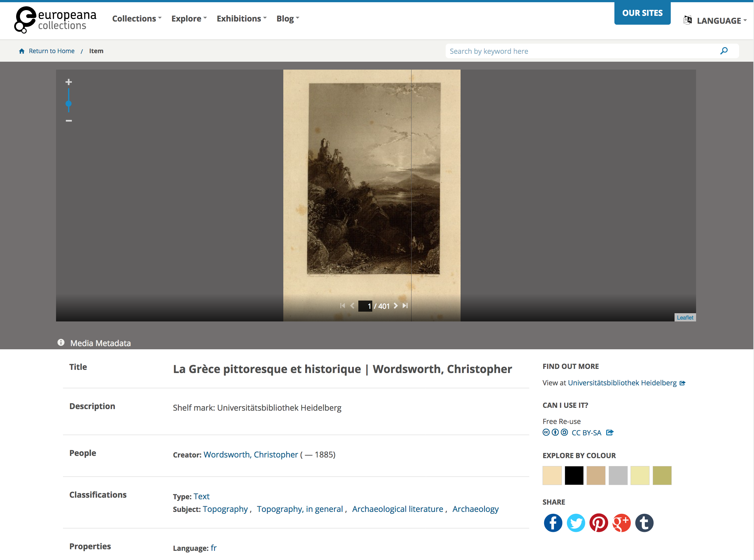Explore by the olive colour swatch

pyautogui.click(x=662, y=475)
